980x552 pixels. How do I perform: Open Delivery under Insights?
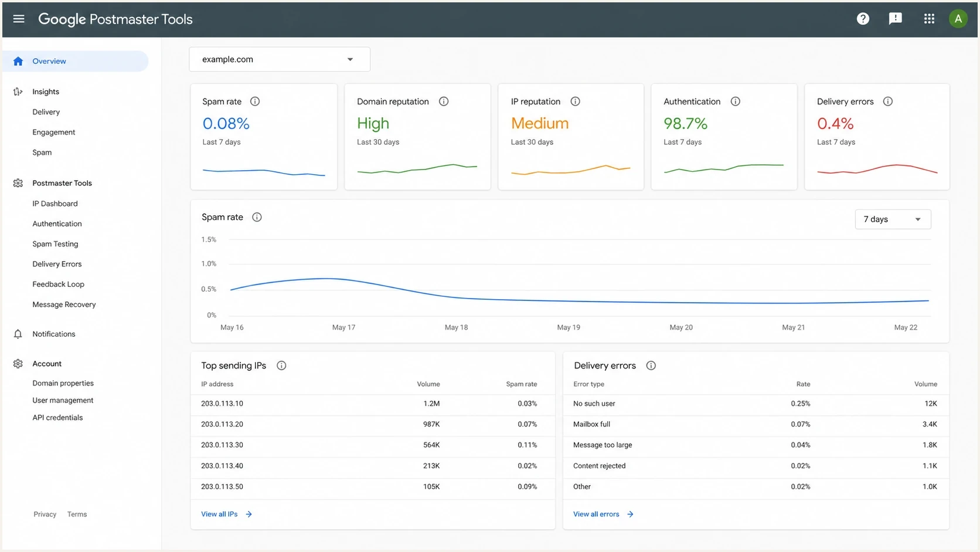[46, 112]
